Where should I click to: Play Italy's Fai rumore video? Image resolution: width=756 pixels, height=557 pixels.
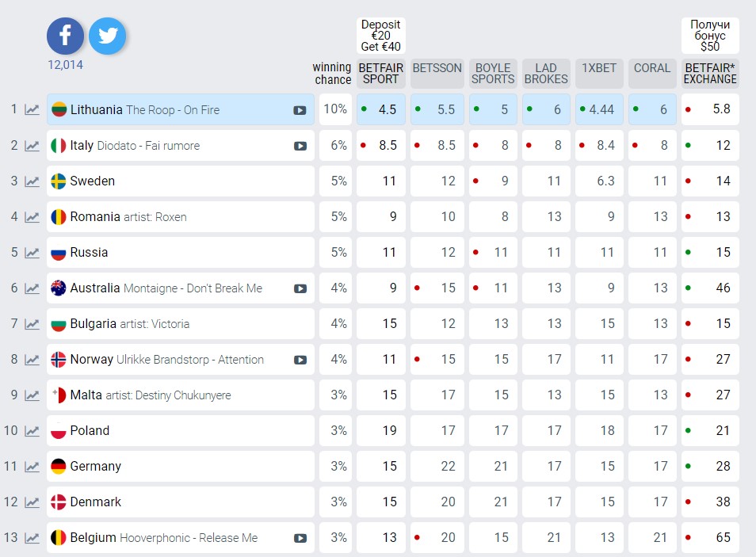[300, 146]
